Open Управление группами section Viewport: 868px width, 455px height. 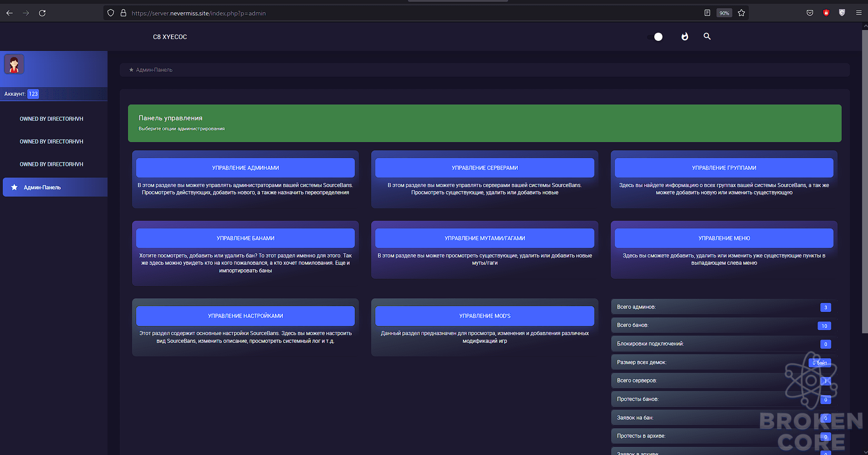coord(724,168)
